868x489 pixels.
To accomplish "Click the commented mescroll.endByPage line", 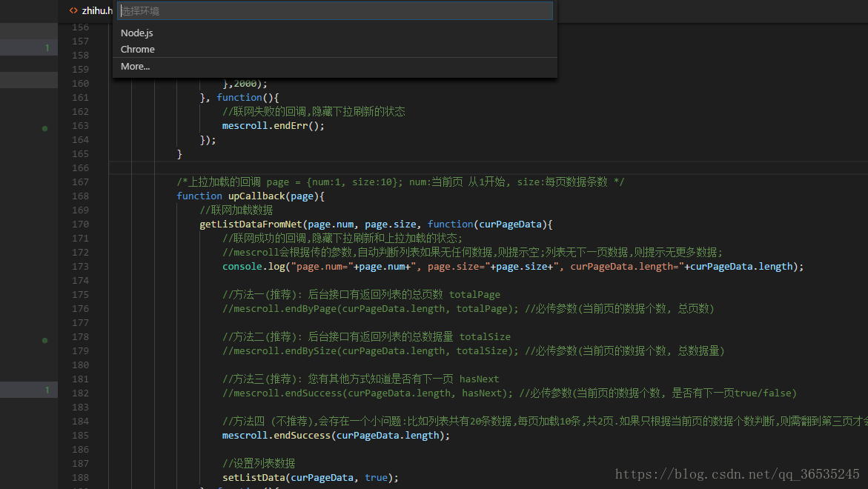I will [x=468, y=309].
